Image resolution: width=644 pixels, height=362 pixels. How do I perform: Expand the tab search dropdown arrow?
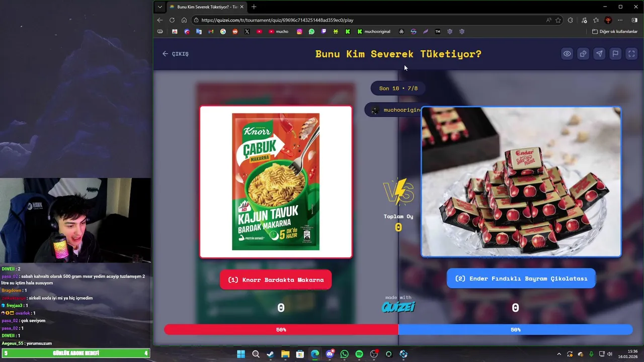160,7
